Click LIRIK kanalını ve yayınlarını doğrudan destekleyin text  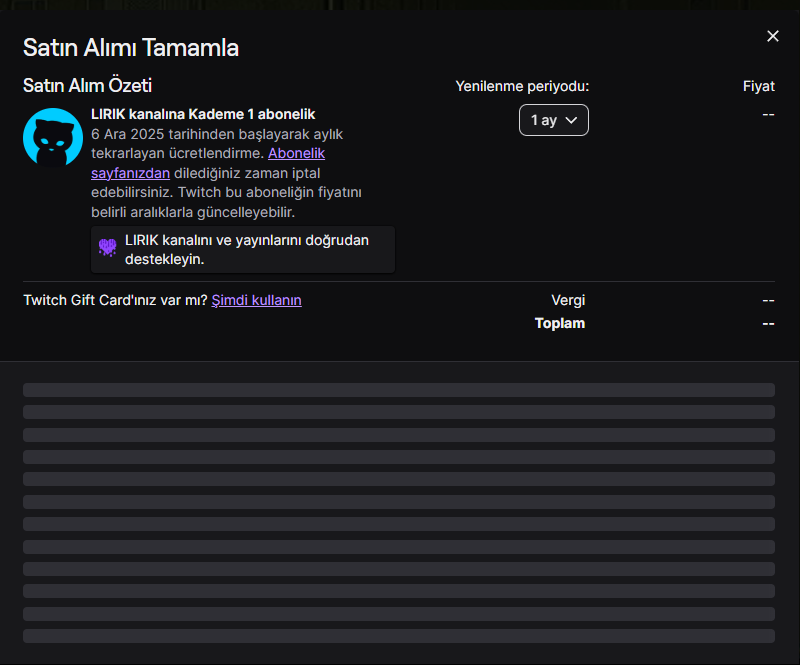[247, 250]
